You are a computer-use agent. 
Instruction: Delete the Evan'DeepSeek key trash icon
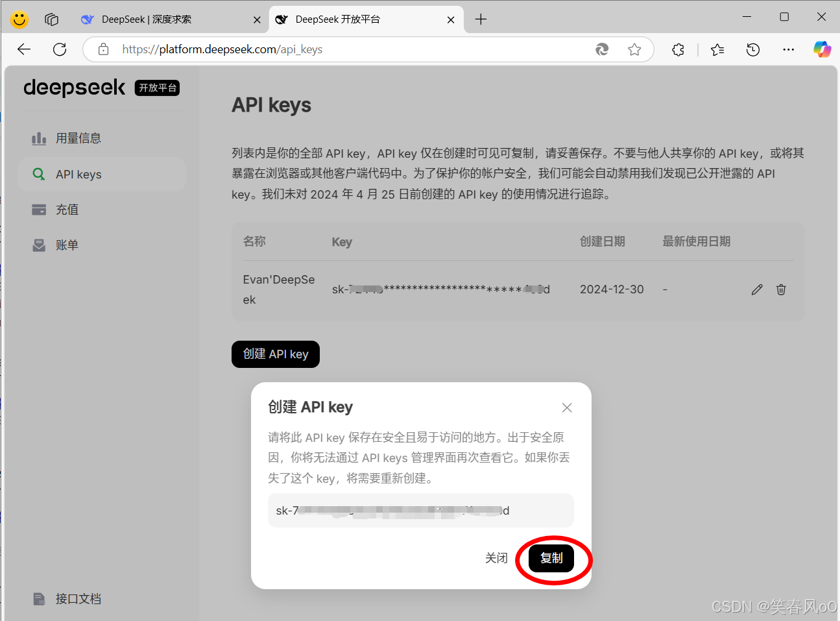click(781, 289)
